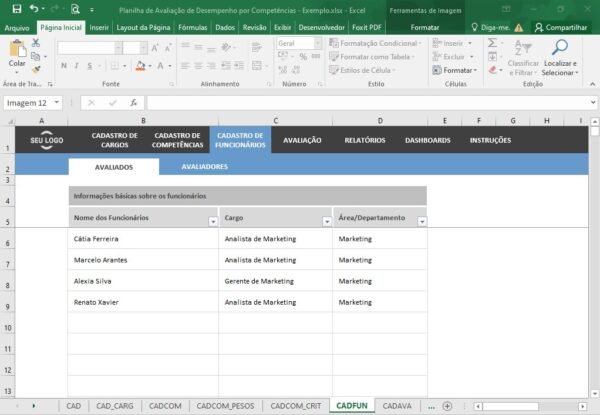Click the AVALIAÇÃO navigation button
Screen dimensions: 600x415
click(x=302, y=140)
